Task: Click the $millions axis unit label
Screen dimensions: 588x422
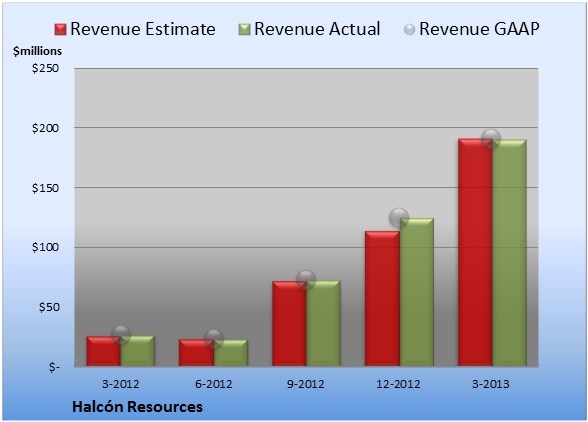Action: tap(37, 51)
